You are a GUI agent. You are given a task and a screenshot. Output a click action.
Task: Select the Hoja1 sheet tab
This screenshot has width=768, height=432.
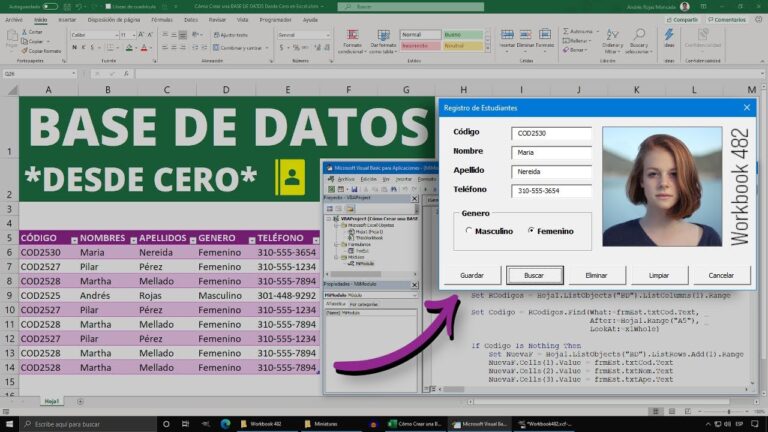click(x=51, y=401)
